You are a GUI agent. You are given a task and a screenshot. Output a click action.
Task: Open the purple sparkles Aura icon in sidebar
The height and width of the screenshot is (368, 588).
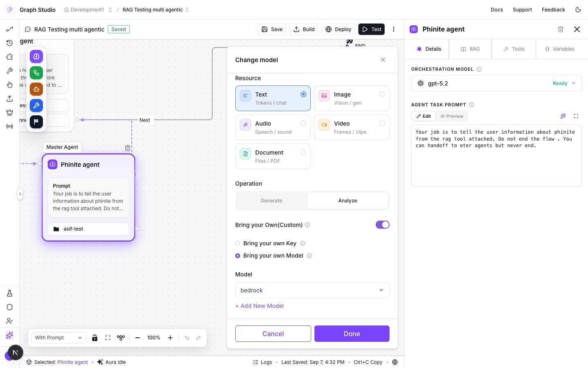pyautogui.click(x=10, y=335)
